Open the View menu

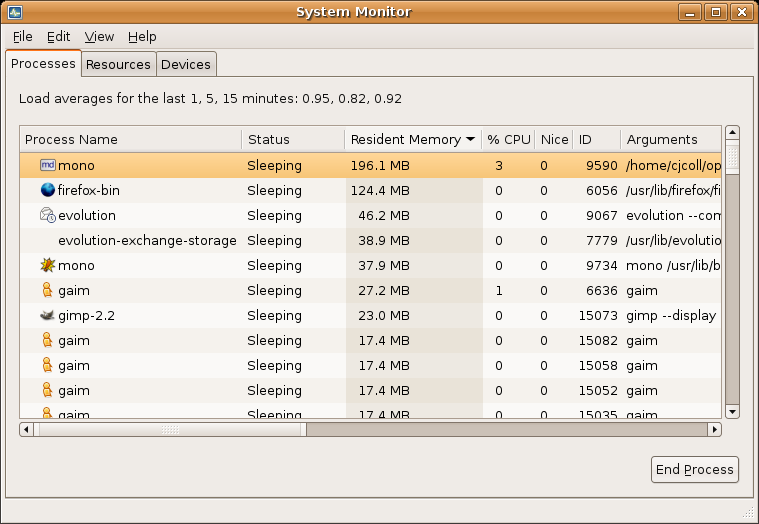pos(99,37)
